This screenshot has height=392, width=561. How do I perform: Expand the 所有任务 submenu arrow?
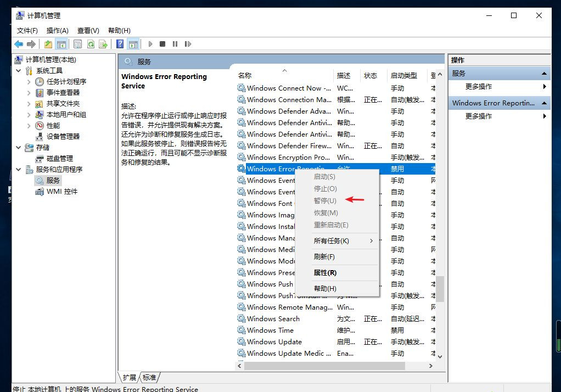(372, 240)
